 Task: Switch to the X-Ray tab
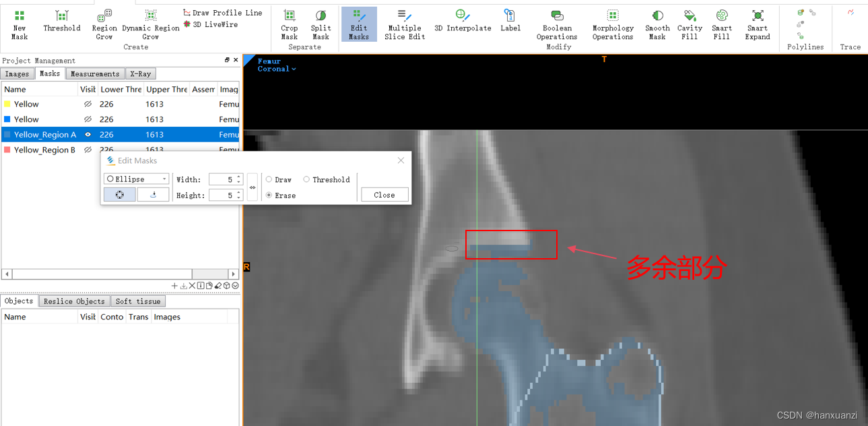click(x=140, y=74)
